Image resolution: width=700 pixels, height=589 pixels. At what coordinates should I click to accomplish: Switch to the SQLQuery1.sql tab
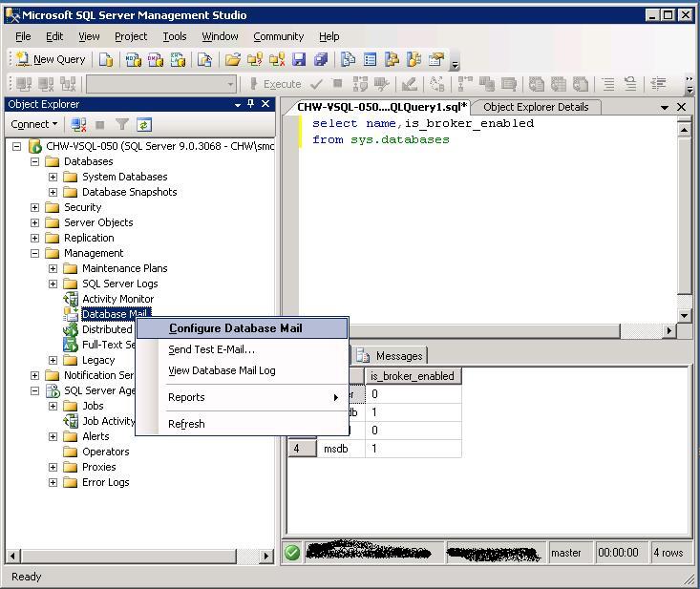click(x=382, y=107)
